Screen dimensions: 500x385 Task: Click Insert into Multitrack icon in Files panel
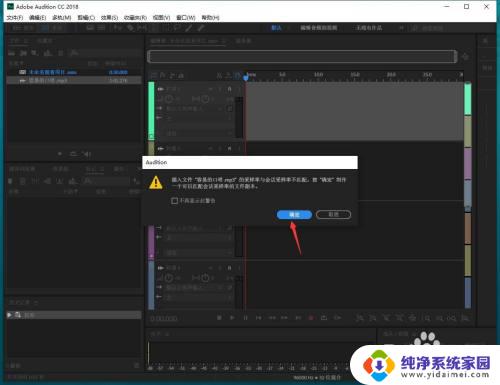pos(48,53)
